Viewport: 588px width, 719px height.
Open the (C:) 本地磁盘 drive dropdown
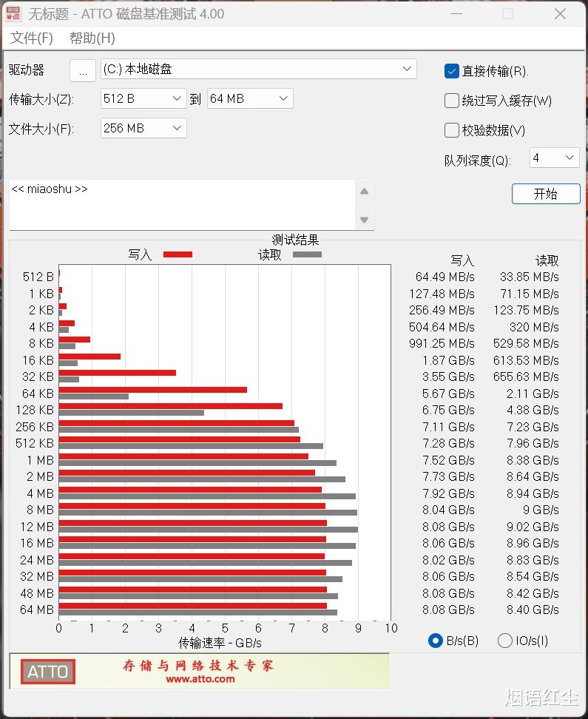click(x=259, y=70)
